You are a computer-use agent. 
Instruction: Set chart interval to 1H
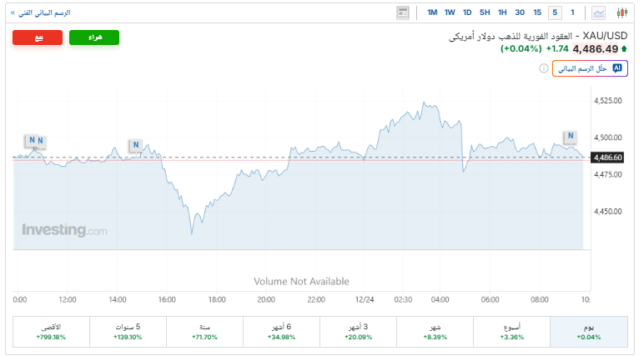point(502,13)
